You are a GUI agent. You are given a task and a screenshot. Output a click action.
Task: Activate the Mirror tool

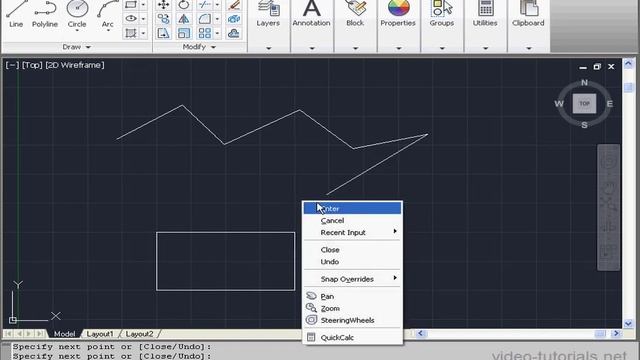tap(184, 19)
